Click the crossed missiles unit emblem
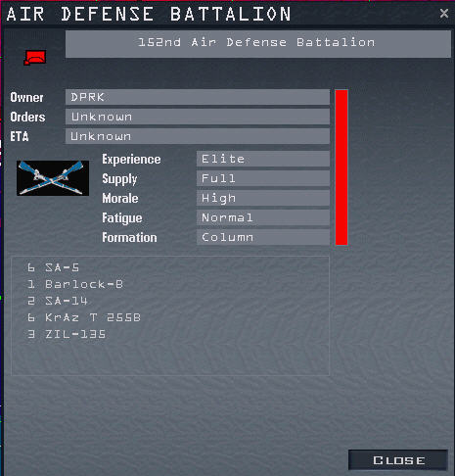The width and height of the screenshot is (455, 476). [53, 178]
